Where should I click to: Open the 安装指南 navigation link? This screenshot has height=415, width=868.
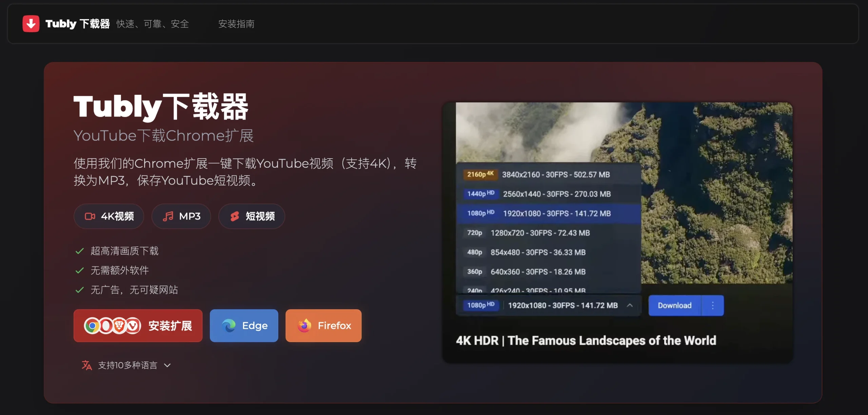coord(236,24)
